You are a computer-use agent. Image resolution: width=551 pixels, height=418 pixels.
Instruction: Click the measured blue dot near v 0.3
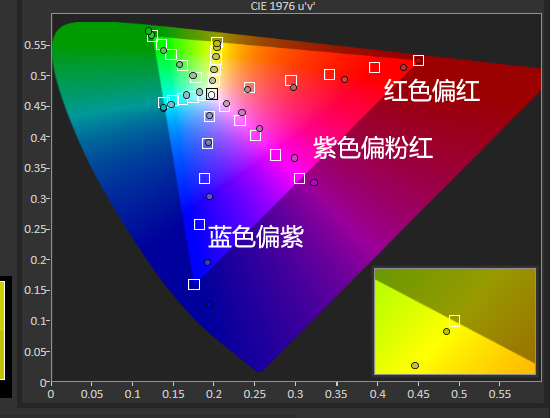tap(209, 197)
